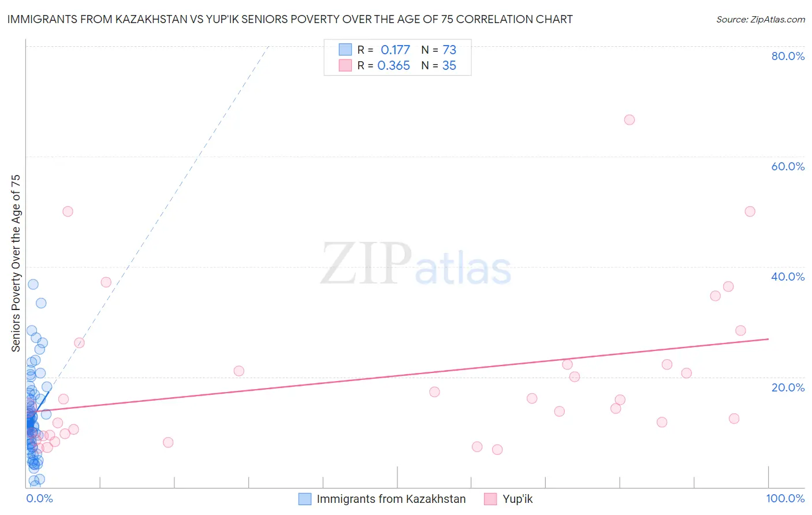Click blue swatch beside R = 0.177

(345, 50)
